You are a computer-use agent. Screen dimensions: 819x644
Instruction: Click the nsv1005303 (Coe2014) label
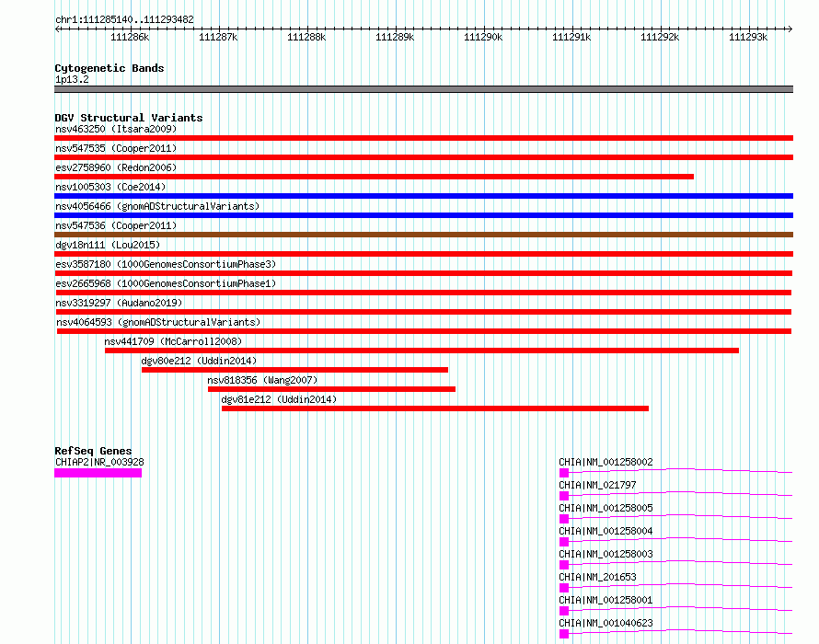pos(110,187)
